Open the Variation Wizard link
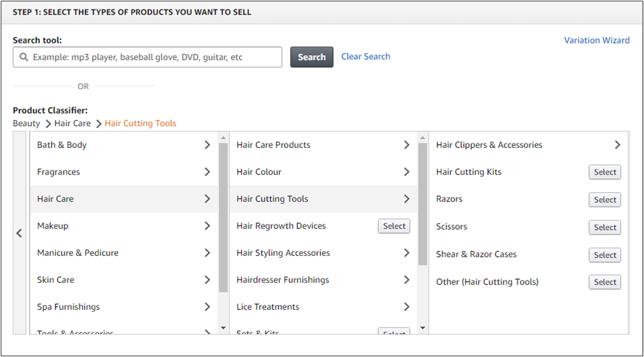644x357 pixels. click(x=596, y=40)
